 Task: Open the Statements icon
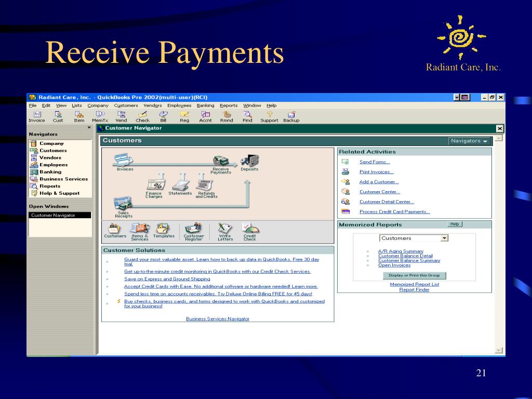tap(180, 187)
